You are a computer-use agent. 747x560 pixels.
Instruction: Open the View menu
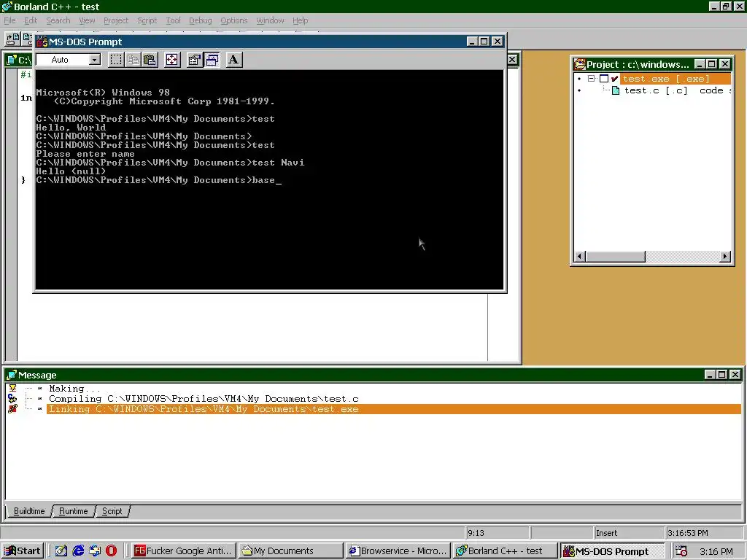click(87, 20)
